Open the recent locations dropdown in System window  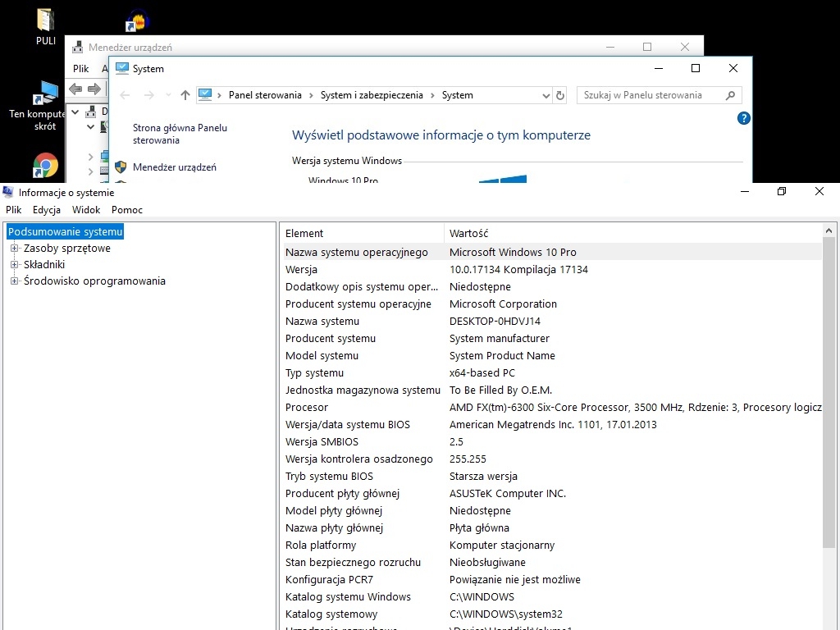tap(168, 95)
